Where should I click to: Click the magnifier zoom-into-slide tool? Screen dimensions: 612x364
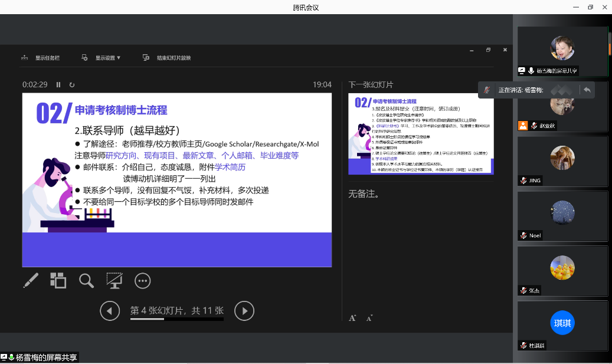point(86,280)
